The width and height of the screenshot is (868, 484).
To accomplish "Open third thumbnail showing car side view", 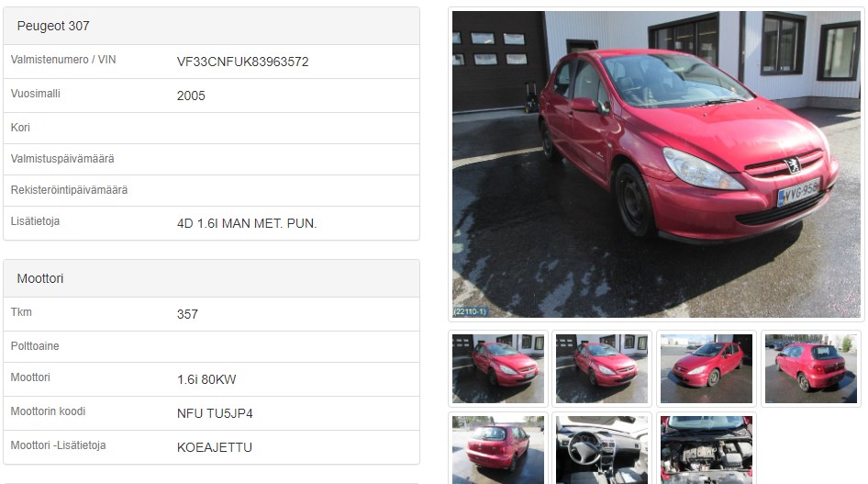I will pos(707,368).
